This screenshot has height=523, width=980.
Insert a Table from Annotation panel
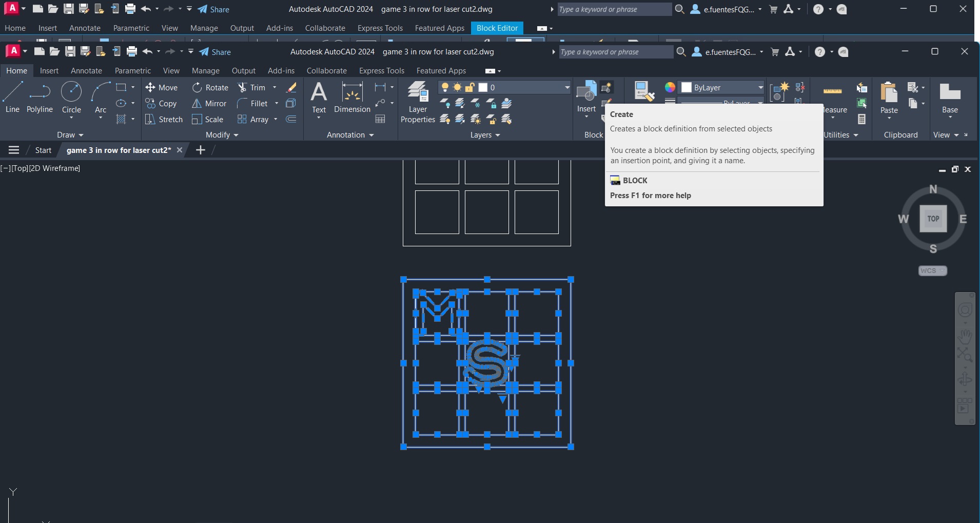point(380,119)
